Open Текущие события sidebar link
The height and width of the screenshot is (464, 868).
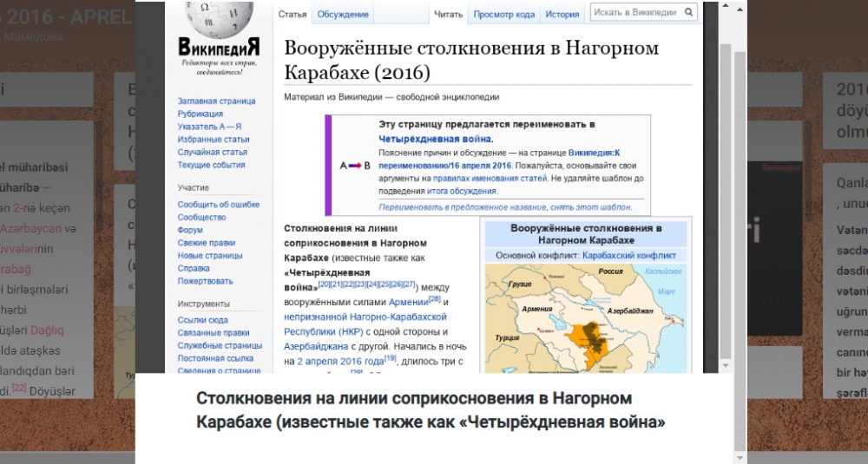click(x=211, y=165)
